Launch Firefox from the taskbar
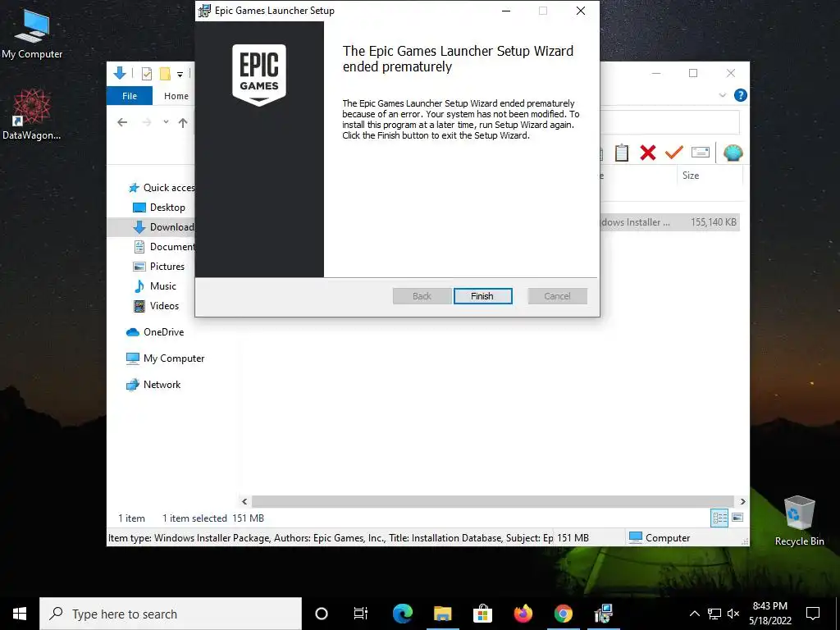 tap(523, 614)
